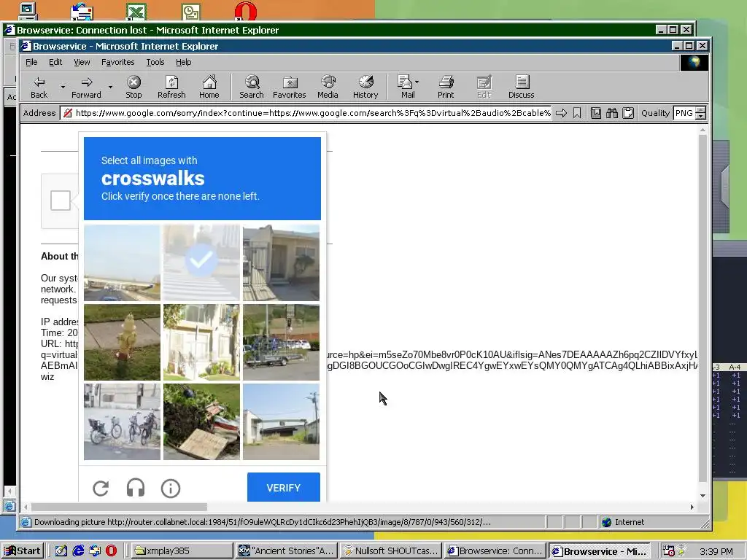
Task: Open the File menu
Action: [31, 62]
